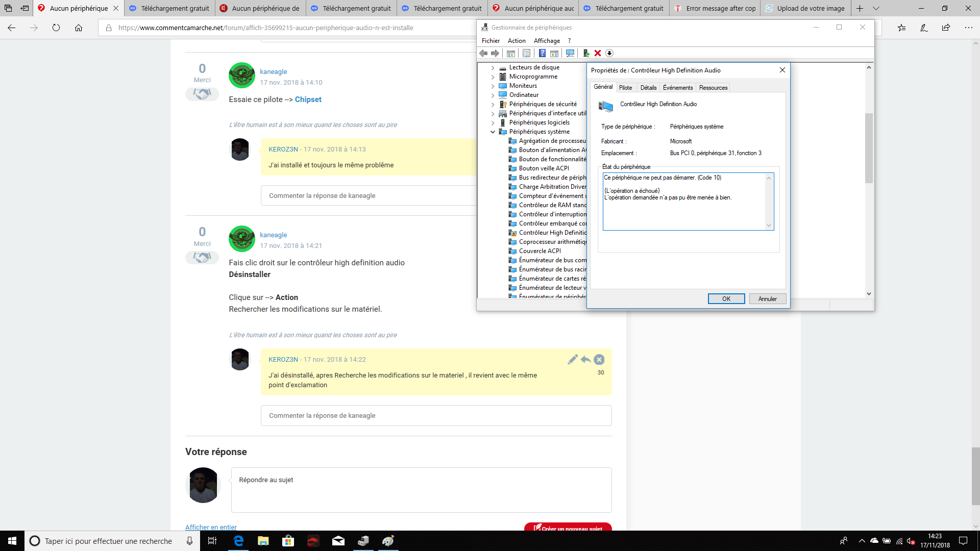Click OK in the properties dialog
This screenshot has width=980, height=551.
[726, 299]
